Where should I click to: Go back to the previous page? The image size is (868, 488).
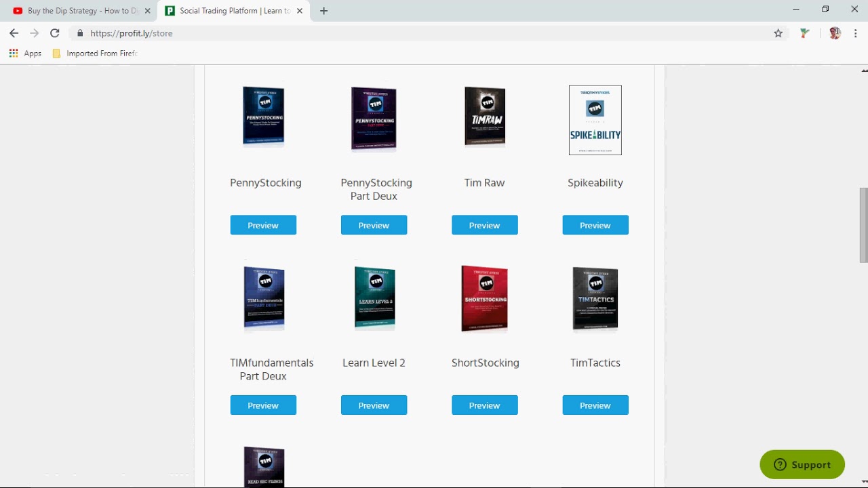(x=14, y=33)
